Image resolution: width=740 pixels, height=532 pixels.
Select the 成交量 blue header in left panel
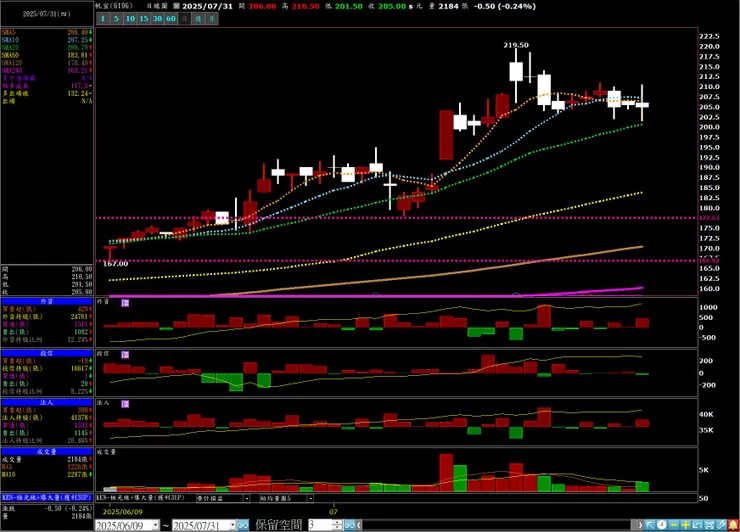pyautogui.click(x=47, y=452)
